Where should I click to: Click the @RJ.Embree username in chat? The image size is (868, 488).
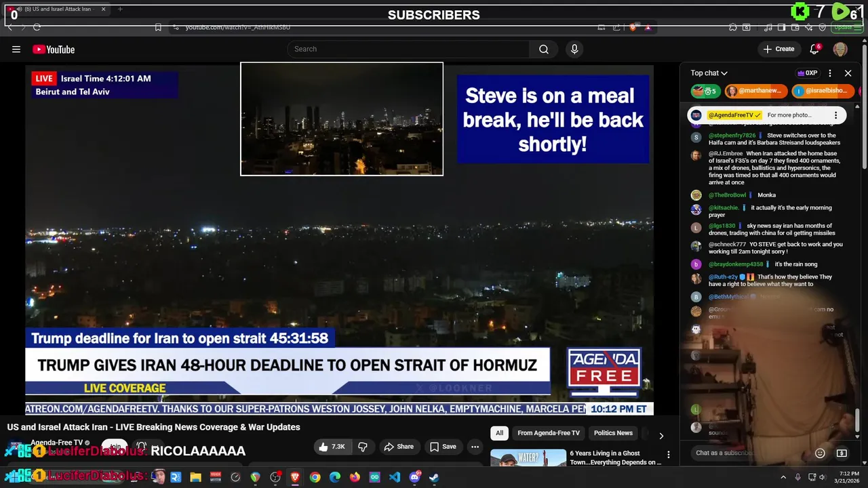click(726, 154)
